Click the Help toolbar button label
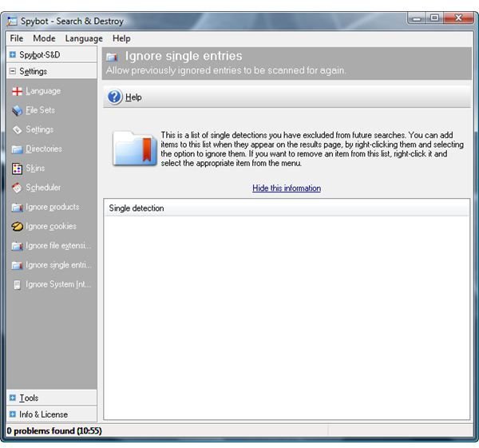This screenshot has height=448, width=479. 133,97
